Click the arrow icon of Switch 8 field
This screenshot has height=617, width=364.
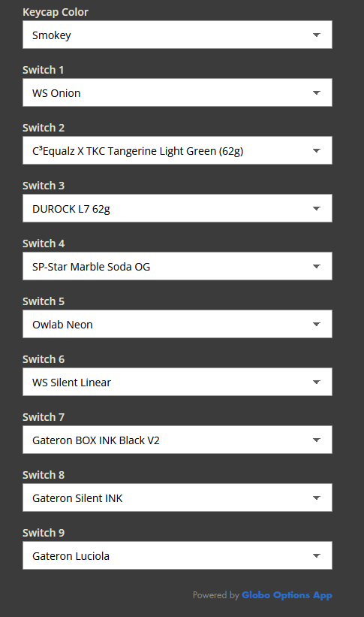(x=317, y=498)
